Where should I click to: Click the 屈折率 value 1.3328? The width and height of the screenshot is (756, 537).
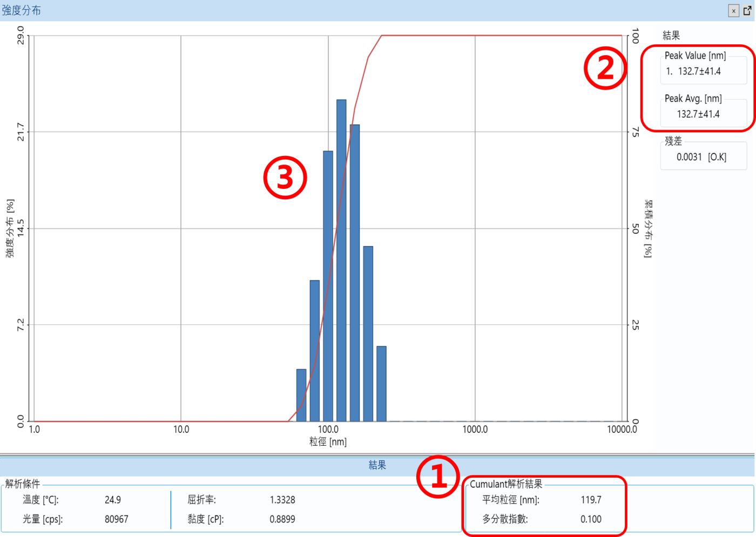(282, 500)
